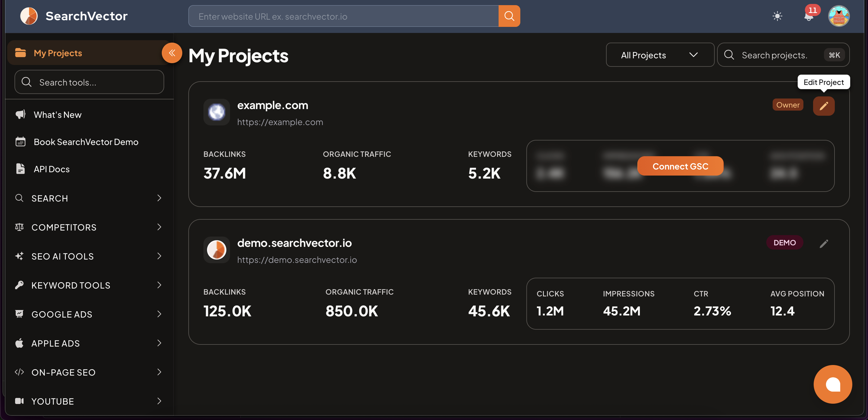The height and width of the screenshot is (420, 868).
Task: Click the demo.searchvector.io project title
Action: [294, 243]
